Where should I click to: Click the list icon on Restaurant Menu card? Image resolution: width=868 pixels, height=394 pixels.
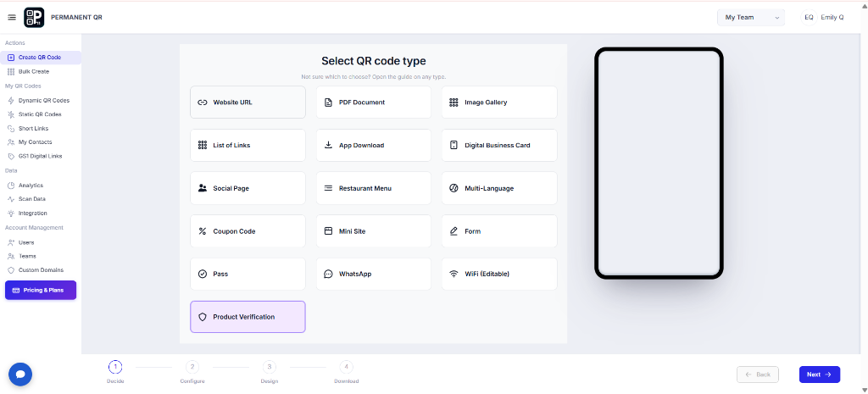[328, 188]
